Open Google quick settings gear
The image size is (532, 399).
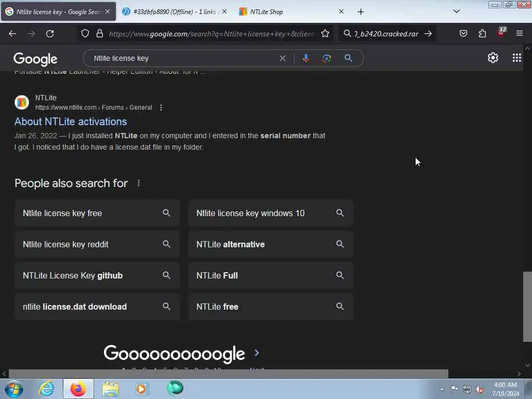click(x=493, y=58)
